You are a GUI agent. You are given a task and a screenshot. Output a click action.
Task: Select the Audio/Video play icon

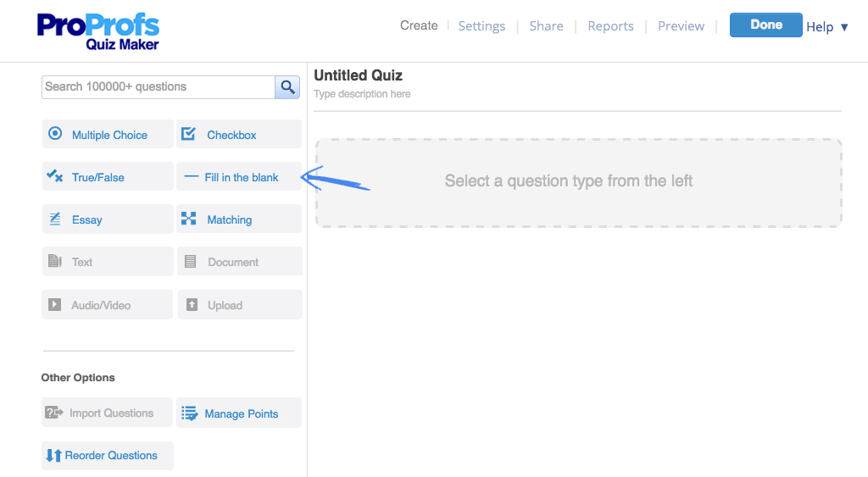[x=54, y=304]
